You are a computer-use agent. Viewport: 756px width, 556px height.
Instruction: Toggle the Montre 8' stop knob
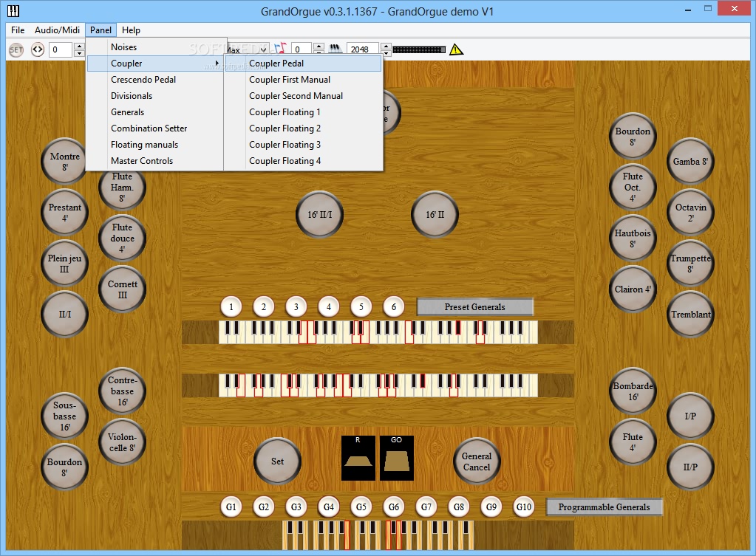pyautogui.click(x=64, y=162)
